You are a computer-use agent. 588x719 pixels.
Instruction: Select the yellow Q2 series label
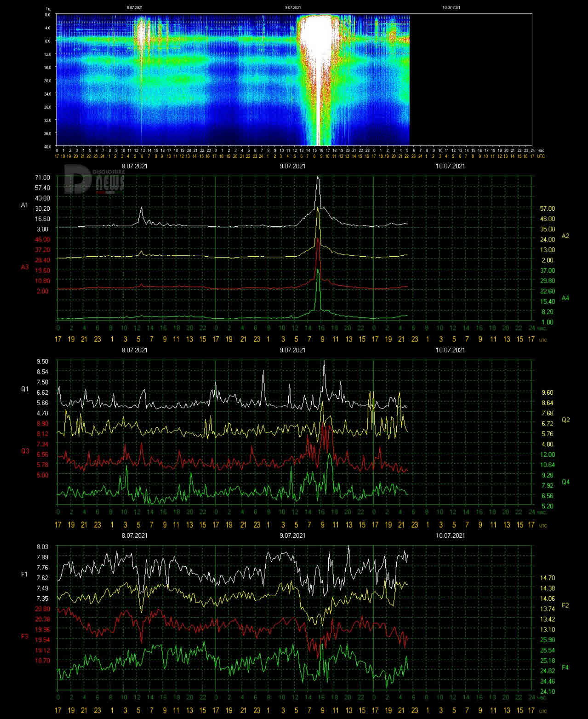click(565, 420)
